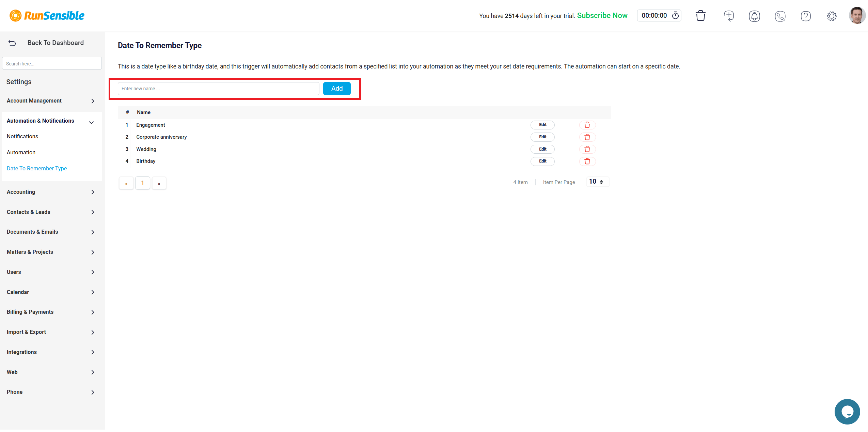Image resolution: width=868 pixels, height=432 pixels.
Task: Click the phone call icon in header
Action: [780, 16]
